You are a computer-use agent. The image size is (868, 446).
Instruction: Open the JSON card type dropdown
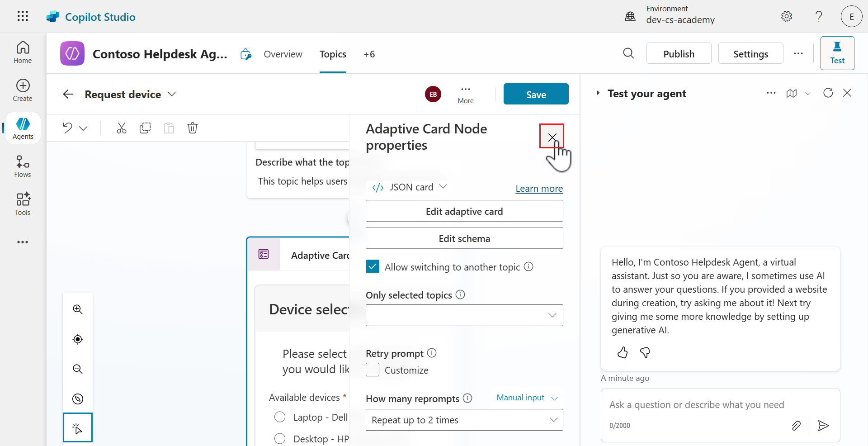(443, 187)
